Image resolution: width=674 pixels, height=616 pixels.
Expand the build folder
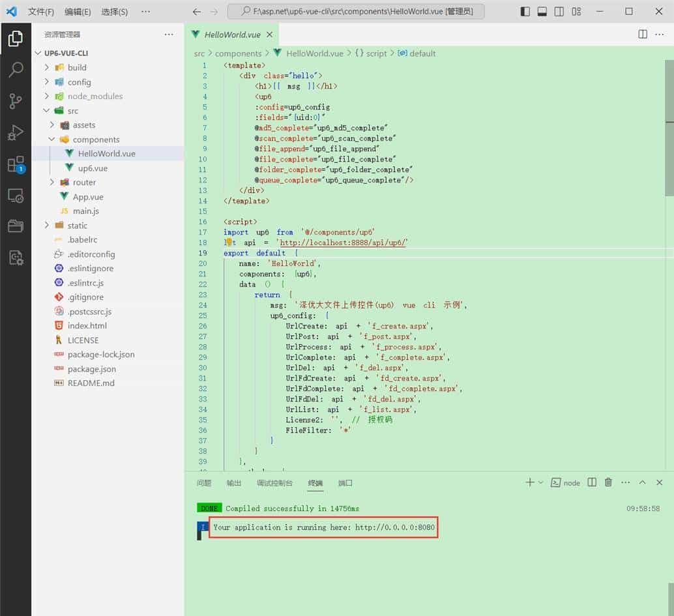click(x=77, y=68)
